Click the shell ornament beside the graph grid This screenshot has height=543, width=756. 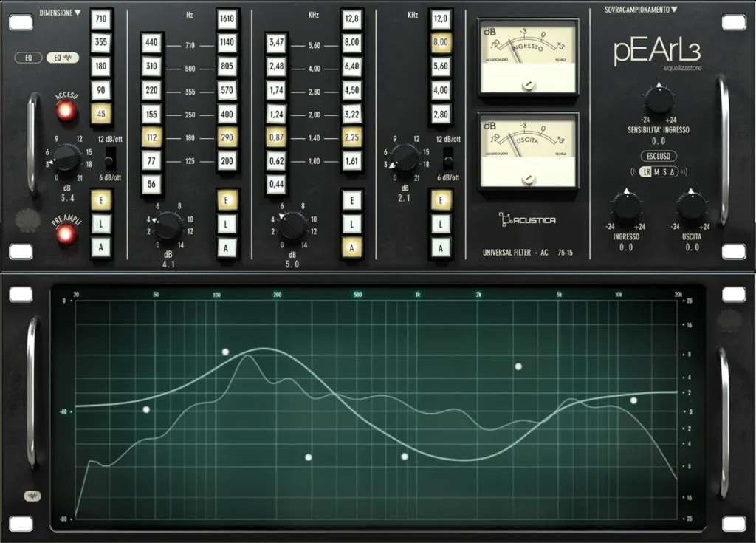tap(729, 321)
